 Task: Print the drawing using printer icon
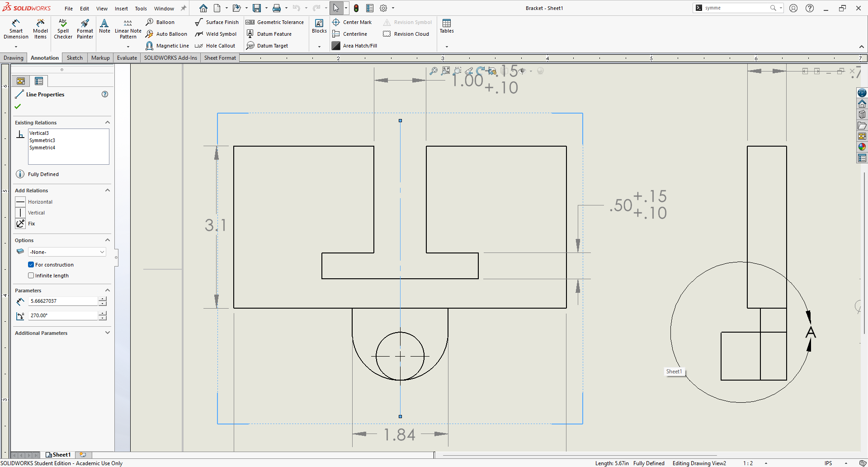(x=277, y=8)
